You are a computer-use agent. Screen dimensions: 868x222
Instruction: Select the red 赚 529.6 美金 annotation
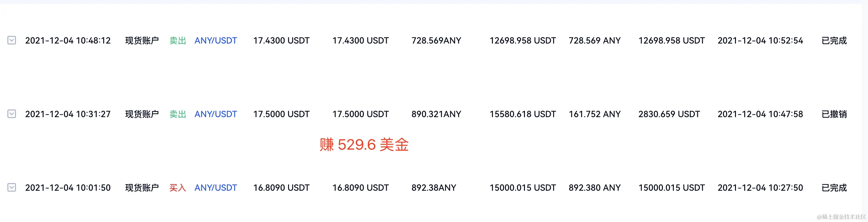364,145
